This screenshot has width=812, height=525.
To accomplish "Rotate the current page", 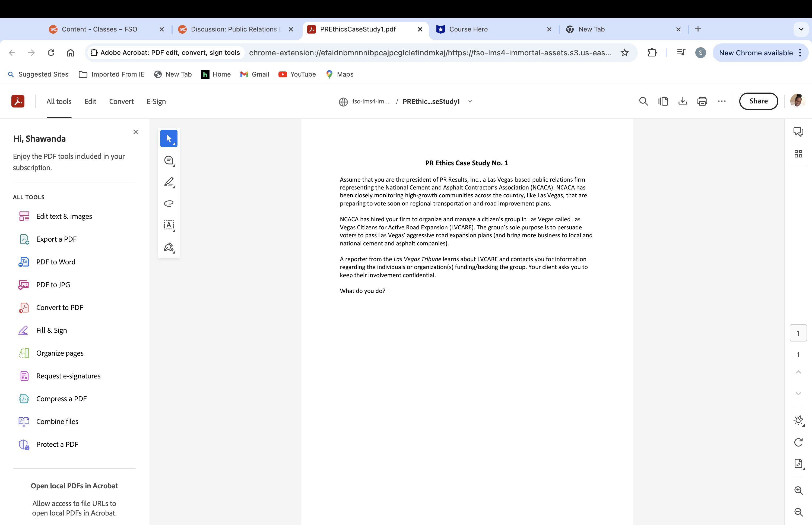I will tap(799, 442).
